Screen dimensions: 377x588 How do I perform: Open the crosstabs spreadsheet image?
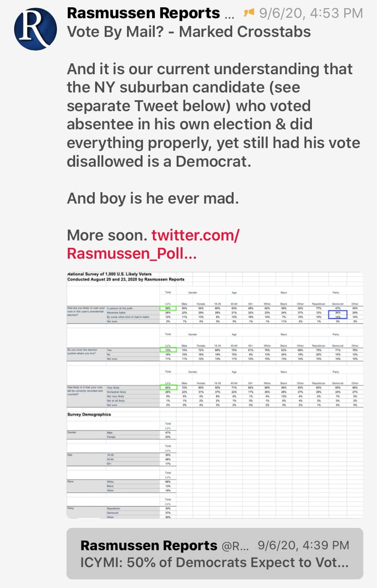pyautogui.click(x=215, y=394)
